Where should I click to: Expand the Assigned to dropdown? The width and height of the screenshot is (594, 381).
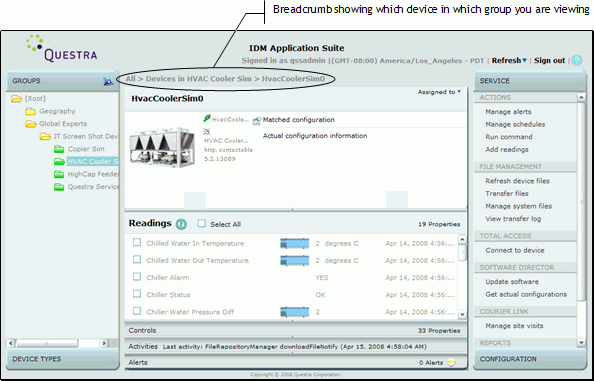click(x=459, y=92)
